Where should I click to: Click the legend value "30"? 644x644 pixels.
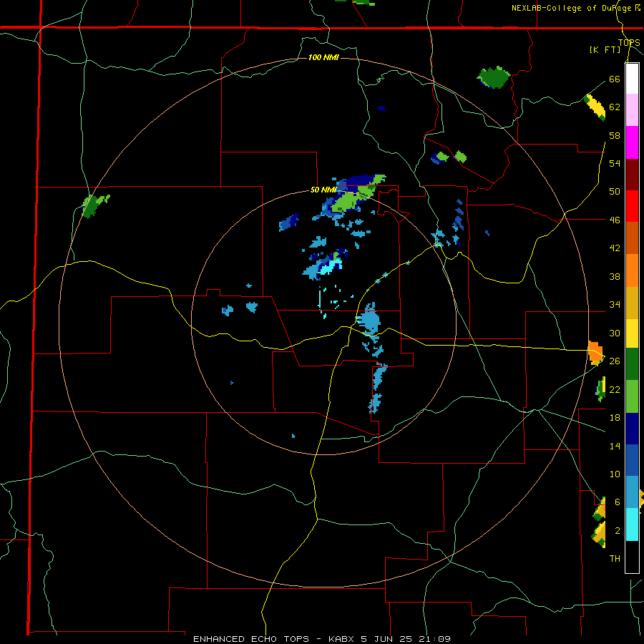[x=615, y=333]
